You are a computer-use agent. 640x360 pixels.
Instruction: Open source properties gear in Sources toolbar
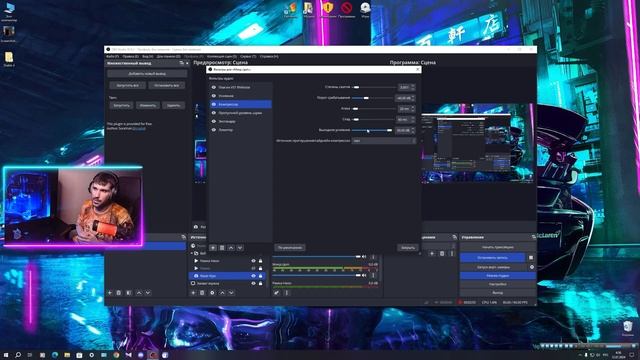(x=212, y=293)
